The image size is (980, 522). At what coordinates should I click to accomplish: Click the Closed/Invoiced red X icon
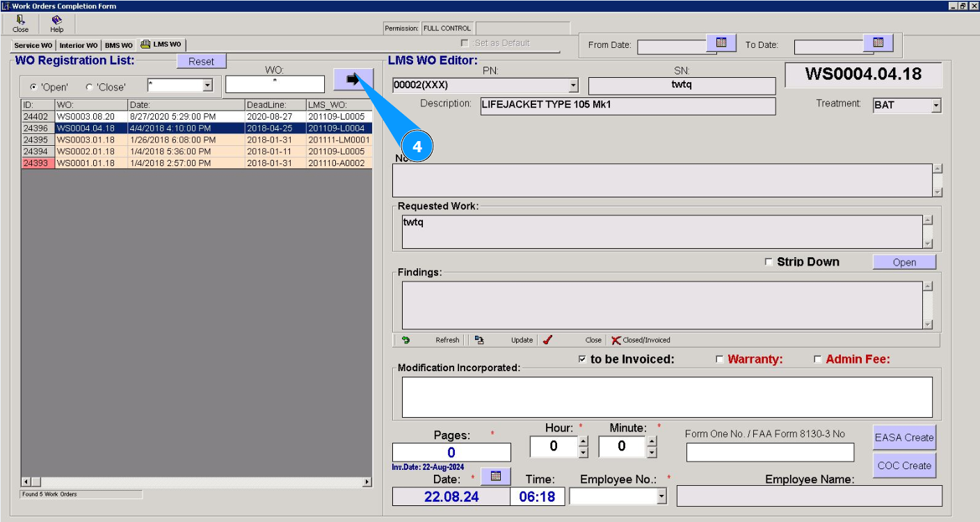[x=616, y=340]
